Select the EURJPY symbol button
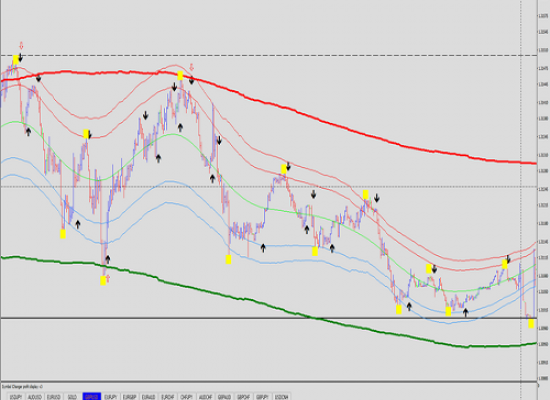Viewport: 550px width, 400px height. [x=110, y=397]
